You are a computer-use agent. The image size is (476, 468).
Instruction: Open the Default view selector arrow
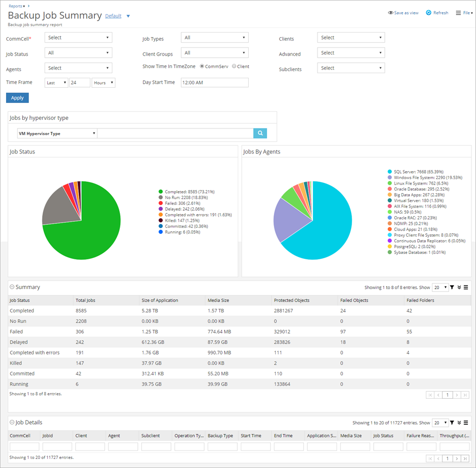point(128,16)
